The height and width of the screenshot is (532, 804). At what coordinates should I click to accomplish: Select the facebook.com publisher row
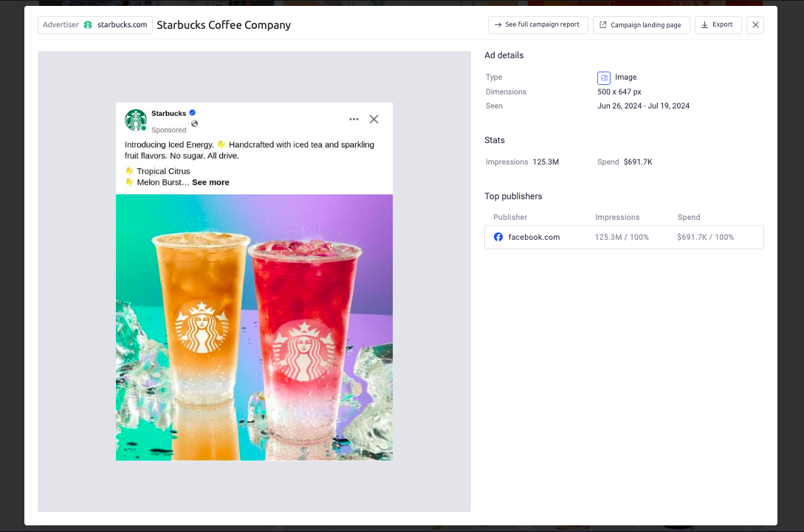pos(624,237)
